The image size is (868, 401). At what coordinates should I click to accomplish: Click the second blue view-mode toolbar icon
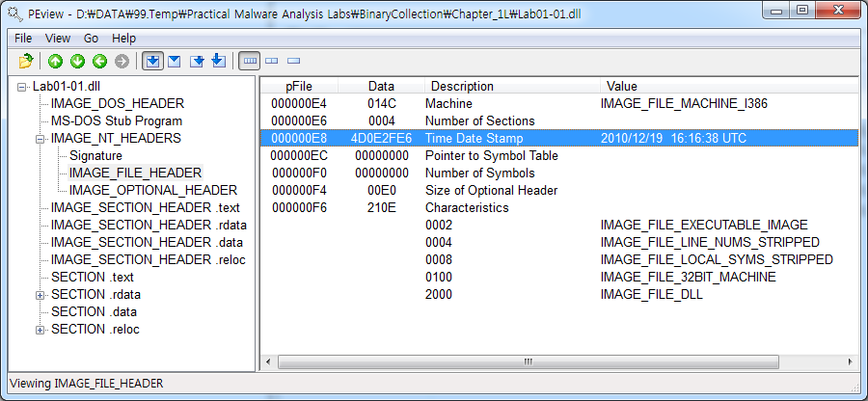tap(175, 61)
